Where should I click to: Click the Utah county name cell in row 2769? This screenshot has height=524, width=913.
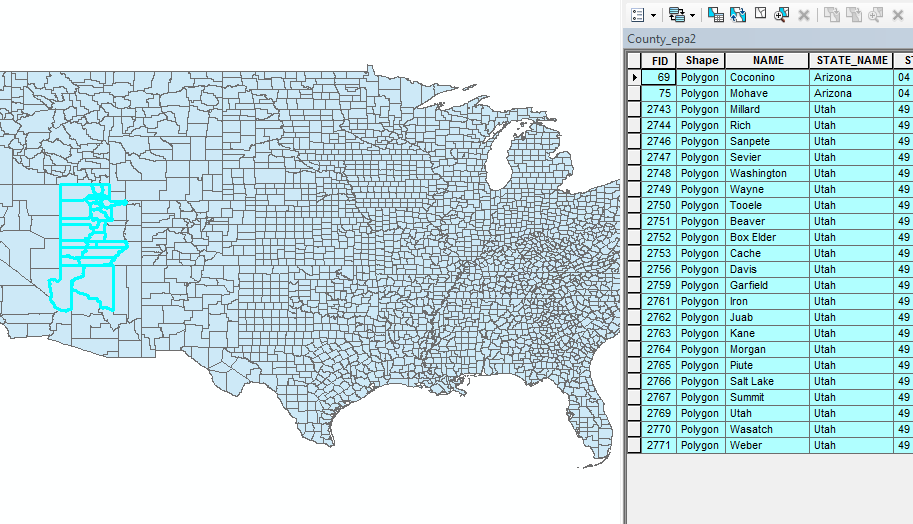point(767,413)
